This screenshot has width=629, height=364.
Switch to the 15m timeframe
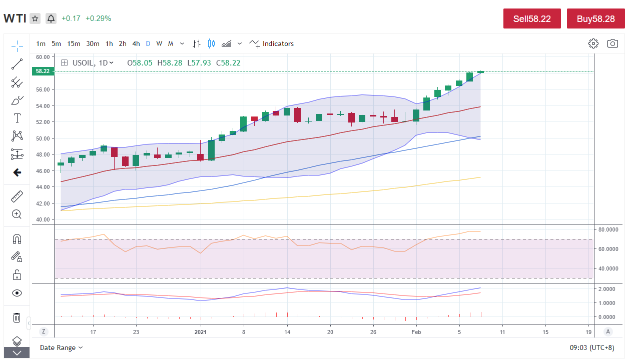74,43
